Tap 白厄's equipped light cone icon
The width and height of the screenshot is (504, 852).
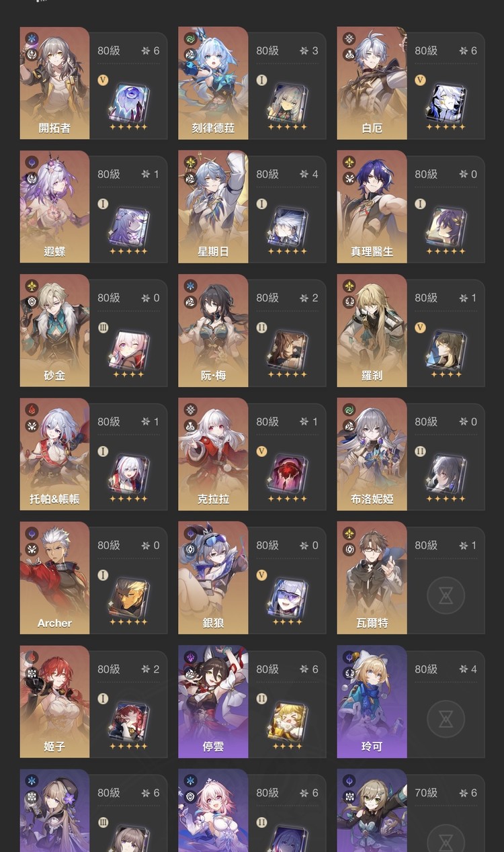click(x=446, y=103)
